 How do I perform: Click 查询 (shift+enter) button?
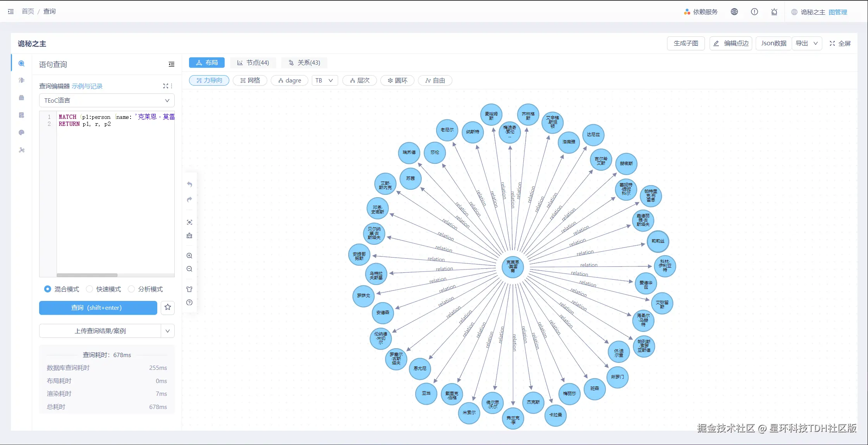(x=98, y=308)
